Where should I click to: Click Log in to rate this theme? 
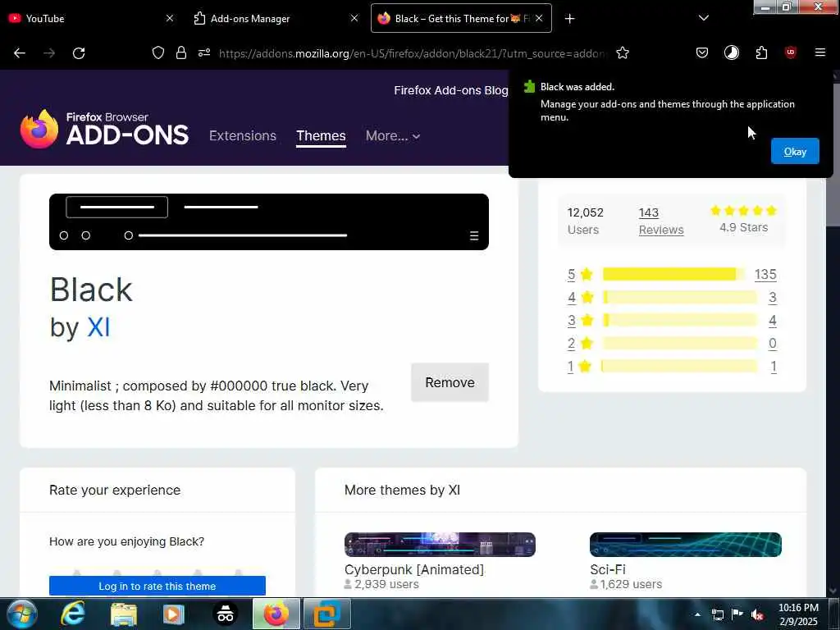pyautogui.click(x=157, y=586)
